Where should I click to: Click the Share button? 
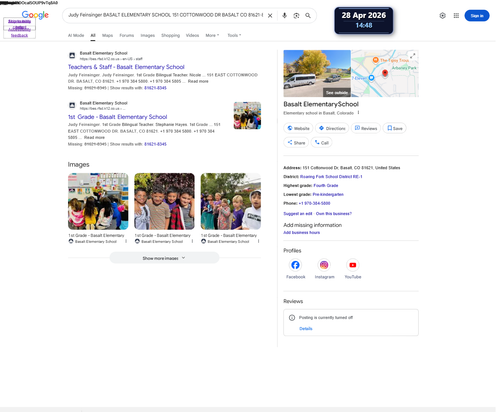coord(296,143)
